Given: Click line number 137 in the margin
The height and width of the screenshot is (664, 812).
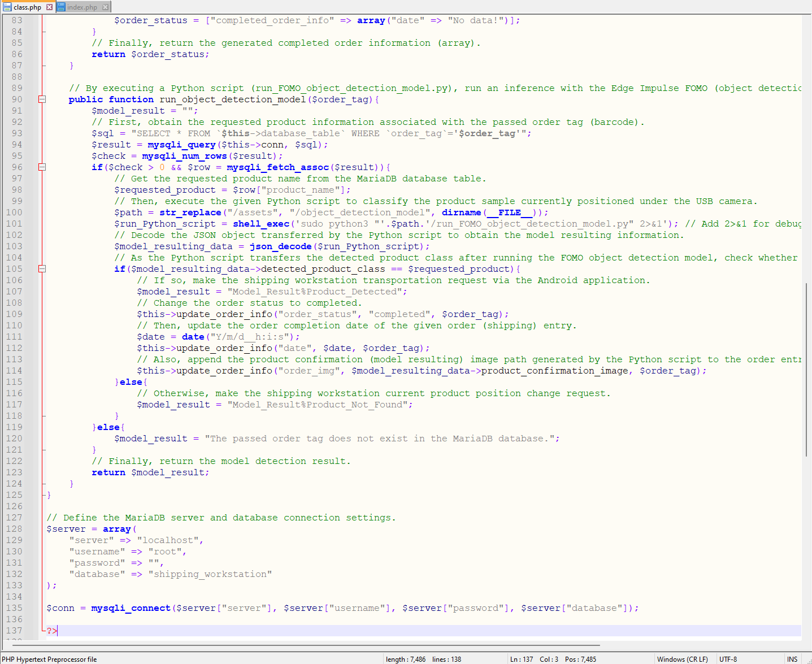Looking at the screenshot, I should click(x=14, y=631).
